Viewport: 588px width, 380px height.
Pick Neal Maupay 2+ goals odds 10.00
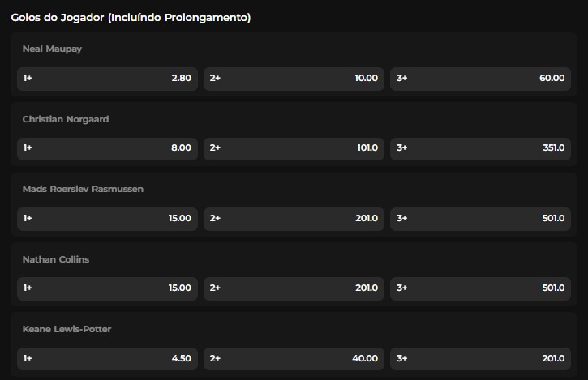(x=294, y=79)
